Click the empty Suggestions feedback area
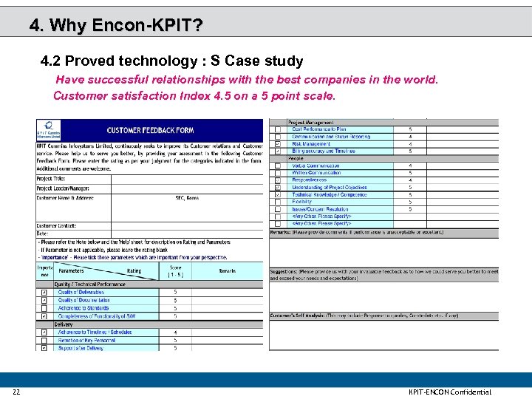This screenshot has height=399, width=532. point(384,297)
